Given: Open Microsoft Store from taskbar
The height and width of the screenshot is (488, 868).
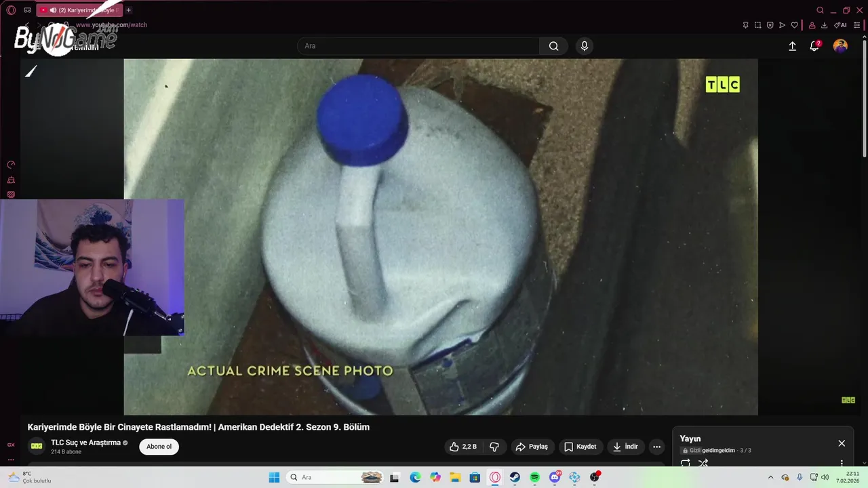Looking at the screenshot, I should (475, 477).
